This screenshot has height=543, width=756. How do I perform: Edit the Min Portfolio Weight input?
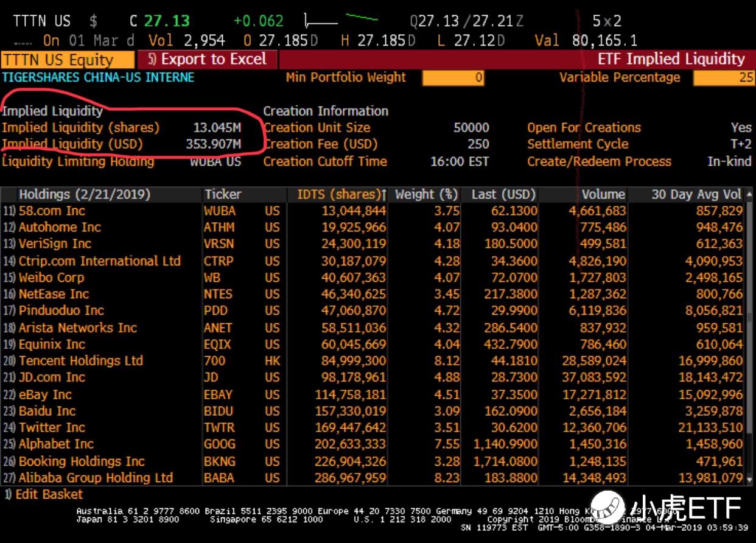(x=453, y=77)
